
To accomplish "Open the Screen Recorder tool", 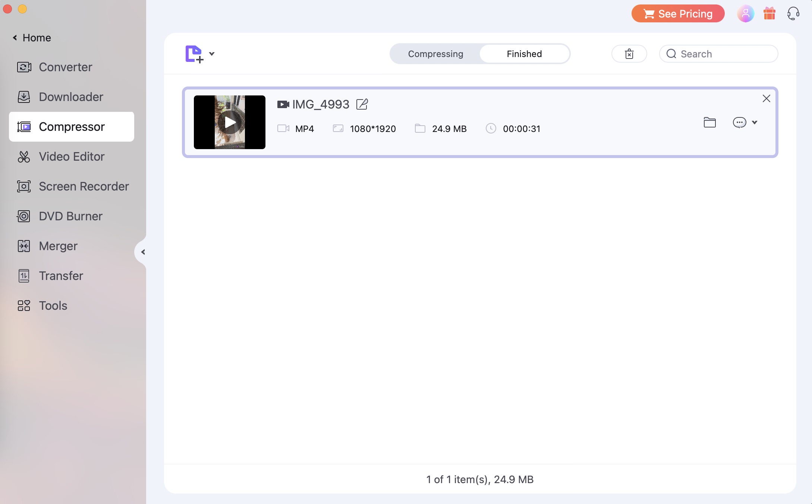I will coord(72,186).
